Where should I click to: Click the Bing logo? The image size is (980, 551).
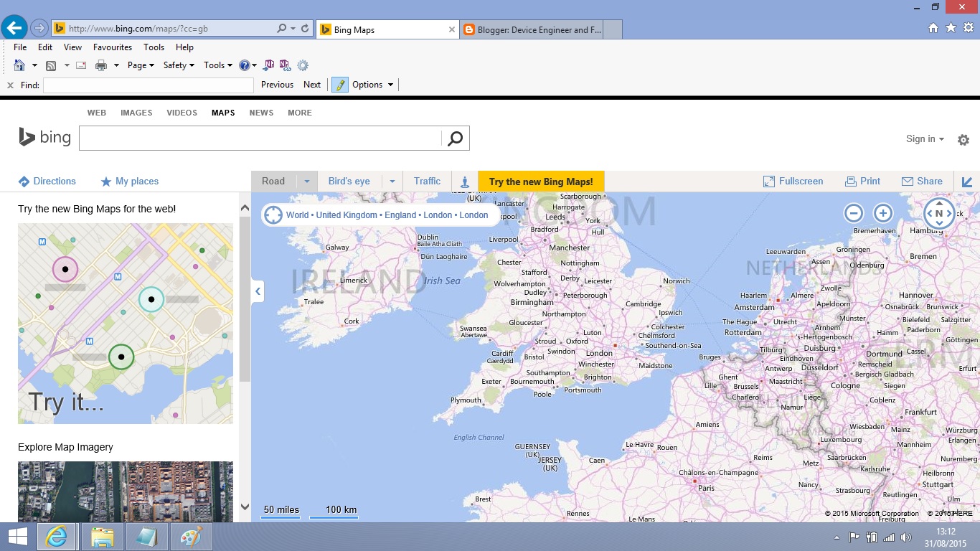pos(44,137)
